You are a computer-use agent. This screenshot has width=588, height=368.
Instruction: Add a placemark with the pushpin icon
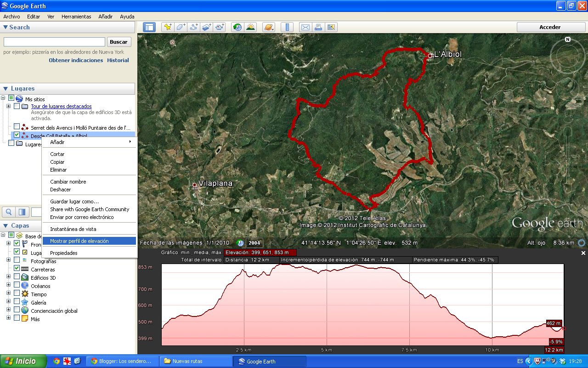tap(168, 27)
